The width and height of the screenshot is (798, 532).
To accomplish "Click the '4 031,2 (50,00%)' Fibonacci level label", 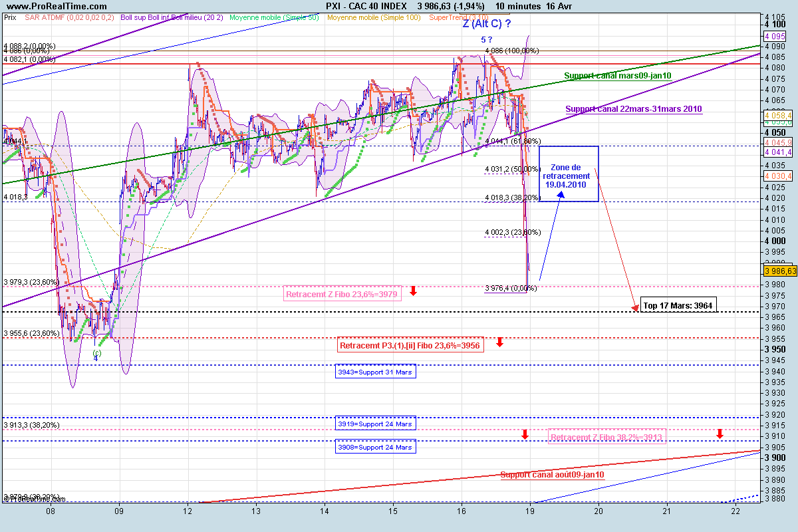I will (513, 170).
